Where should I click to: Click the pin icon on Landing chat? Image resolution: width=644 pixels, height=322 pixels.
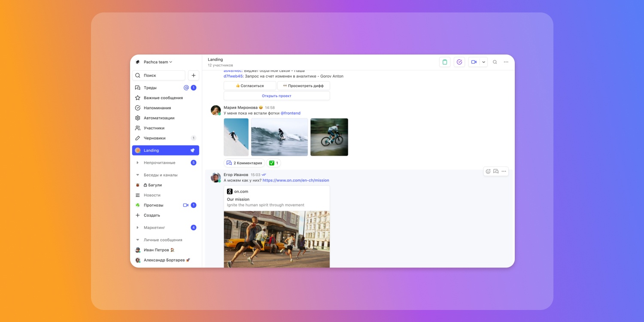tap(193, 151)
